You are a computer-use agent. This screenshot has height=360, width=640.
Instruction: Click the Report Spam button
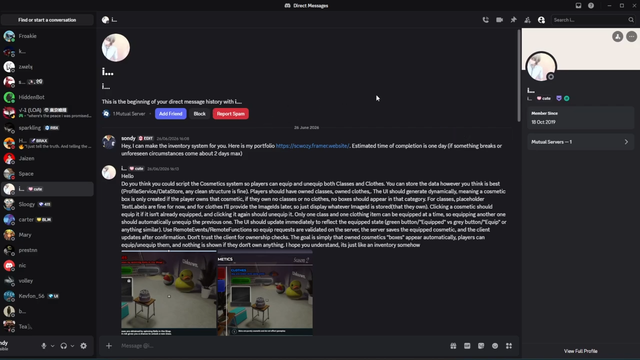(x=231, y=114)
